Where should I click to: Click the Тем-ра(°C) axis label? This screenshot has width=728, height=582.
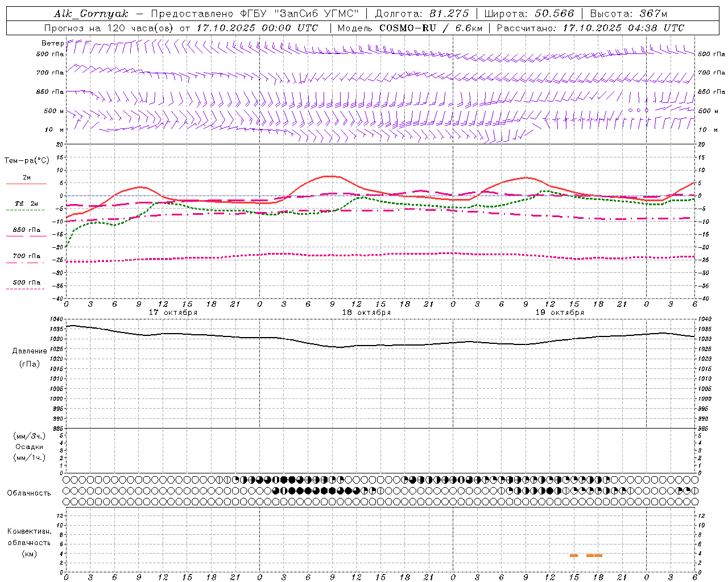click(x=27, y=161)
